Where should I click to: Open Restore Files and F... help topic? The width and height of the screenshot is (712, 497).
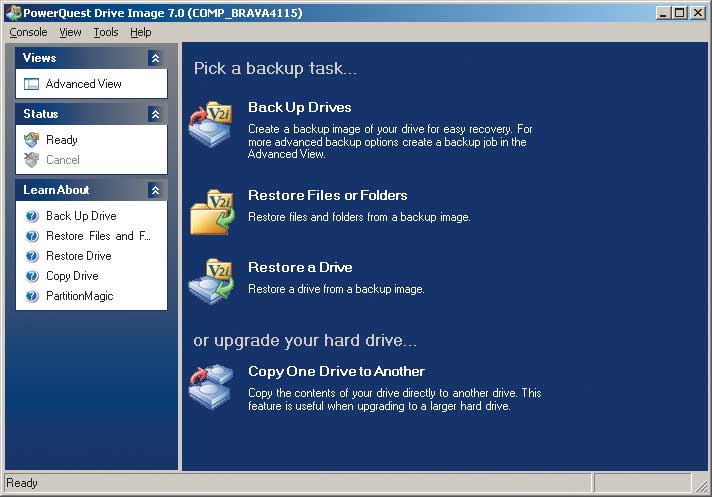[x=98, y=236]
